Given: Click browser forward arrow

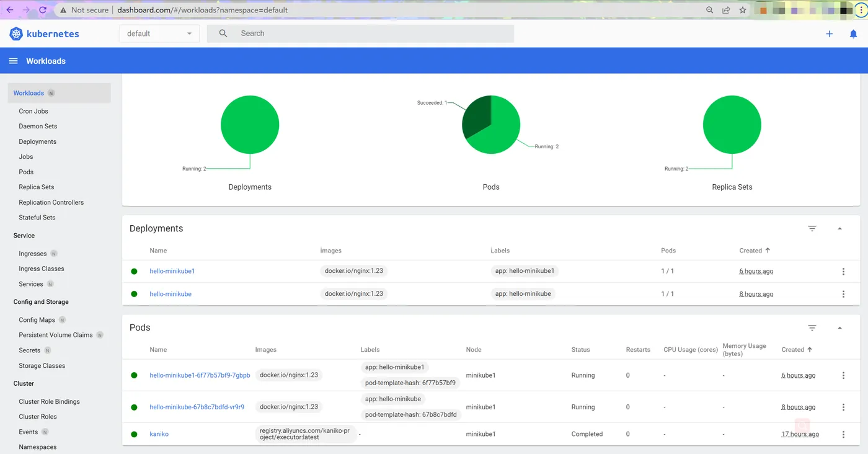Looking at the screenshot, I should pos(26,10).
